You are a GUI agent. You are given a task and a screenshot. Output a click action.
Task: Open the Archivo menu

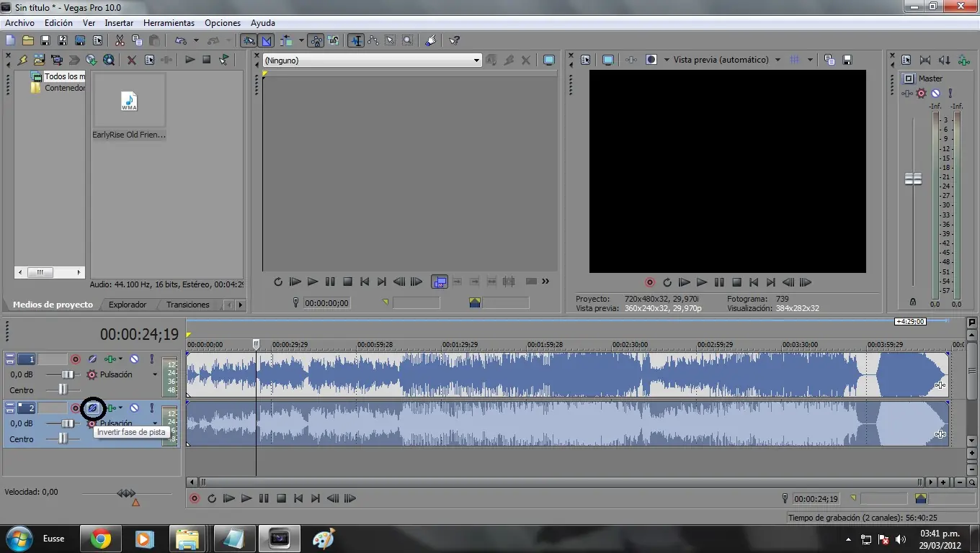pyautogui.click(x=19, y=23)
